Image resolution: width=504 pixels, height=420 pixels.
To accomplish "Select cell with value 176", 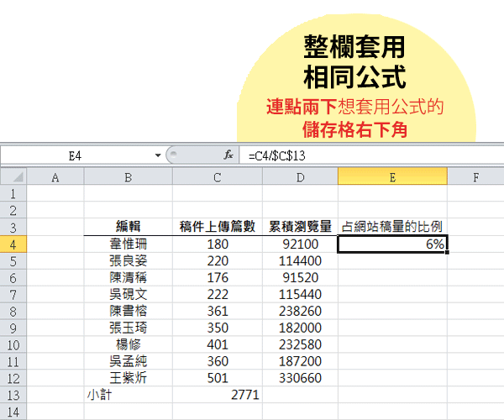I will (x=218, y=278).
